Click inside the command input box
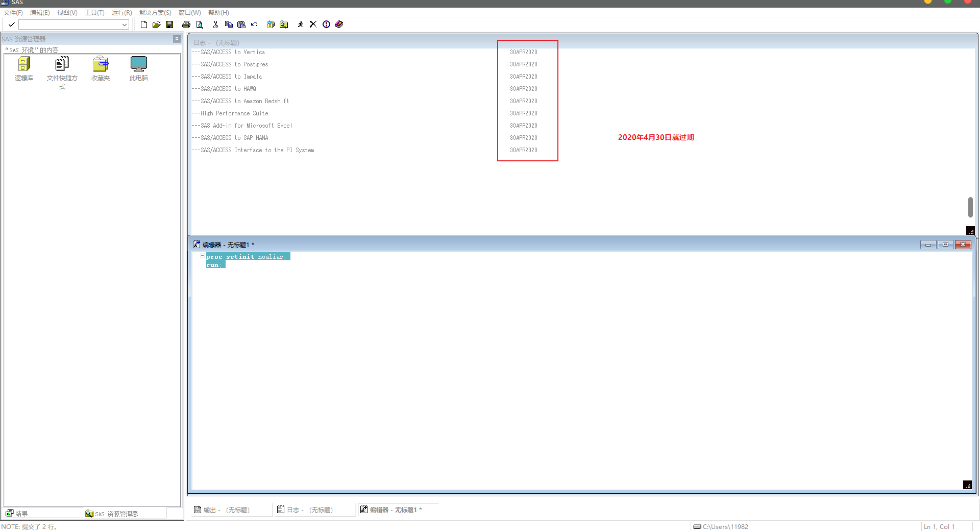This screenshot has height=531, width=980. coord(70,25)
